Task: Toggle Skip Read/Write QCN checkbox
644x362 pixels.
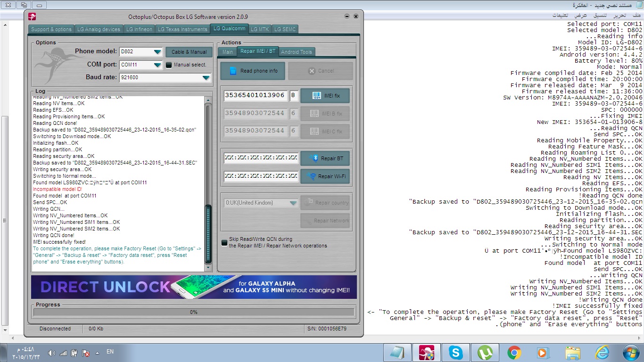Action: point(224,243)
